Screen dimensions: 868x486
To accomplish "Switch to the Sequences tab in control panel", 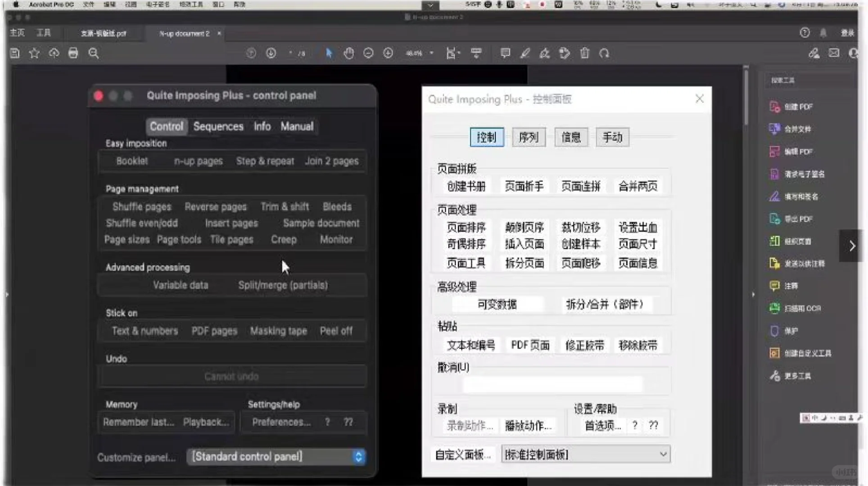I will (x=218, y=126).
